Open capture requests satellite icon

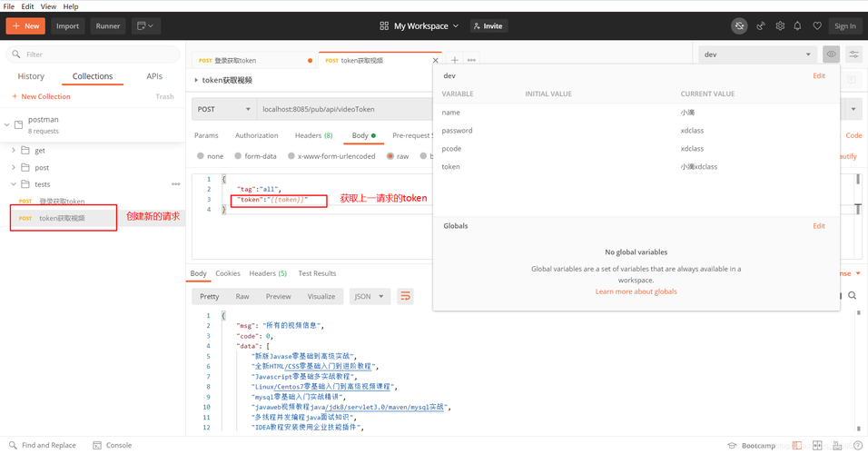click(761, 26)
